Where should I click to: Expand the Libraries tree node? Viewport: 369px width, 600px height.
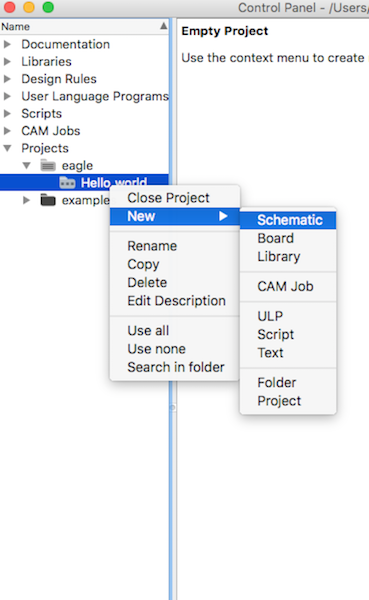pos(7,61)
